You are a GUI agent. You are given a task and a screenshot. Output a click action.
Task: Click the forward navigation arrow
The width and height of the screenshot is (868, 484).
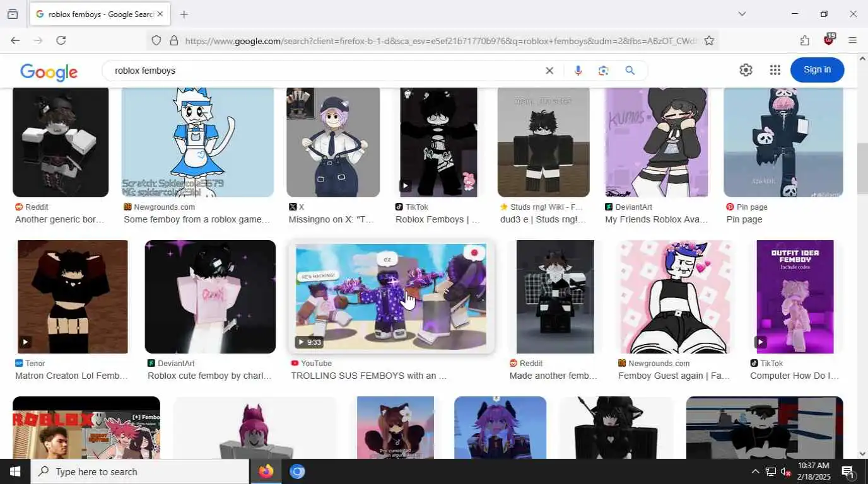tap(38, 40)
